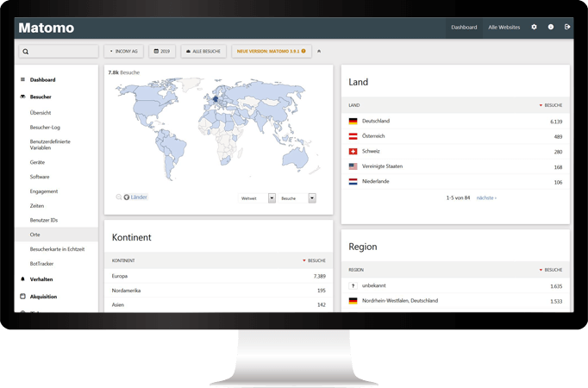This screenshot has width=588, height=388.
Task: Open the INCONY AG website selector
Action: click(124, 51)
